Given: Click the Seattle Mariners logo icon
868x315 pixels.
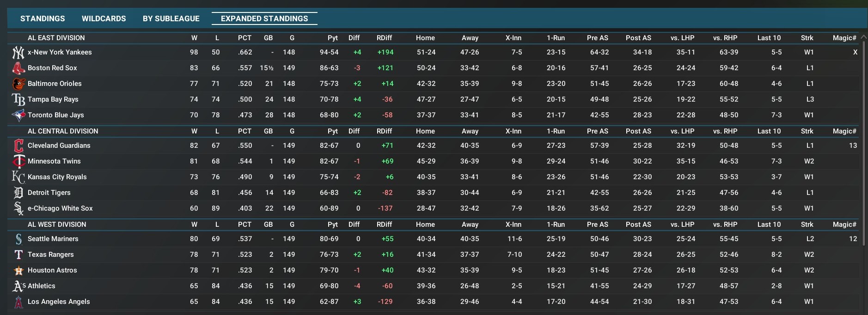Looking at the screenshot, I should pos(18,239).
